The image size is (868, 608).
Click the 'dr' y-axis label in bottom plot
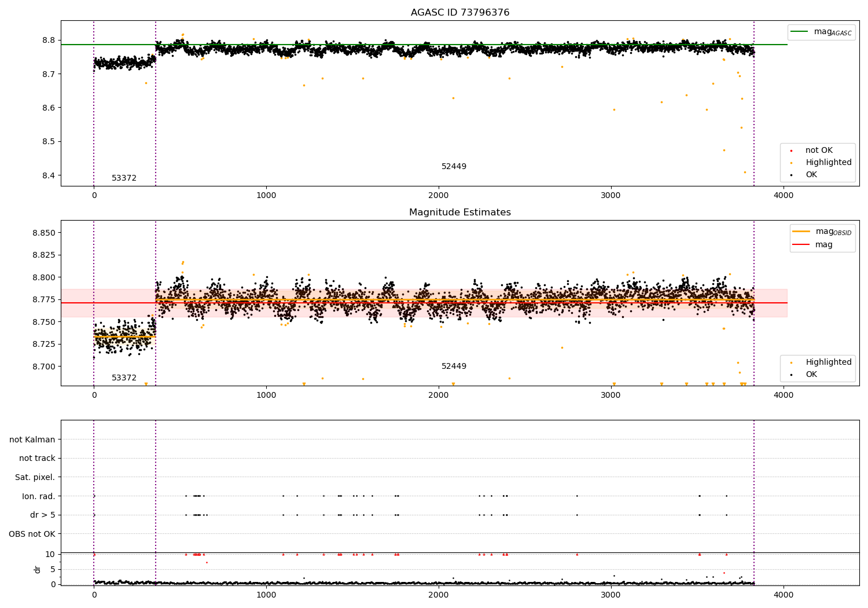pos(38,569)
